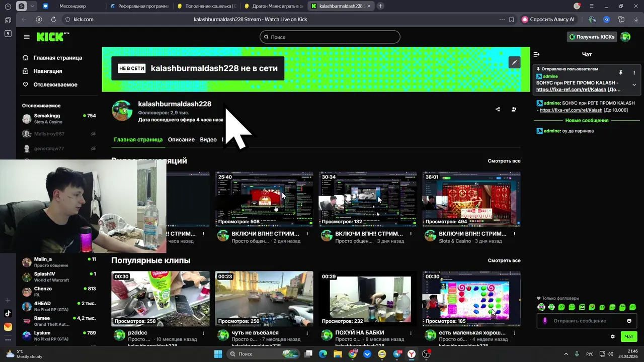Viewport: 644px width, 362px height.
Task: Open Windows Start menu
Action: point(218,354)
